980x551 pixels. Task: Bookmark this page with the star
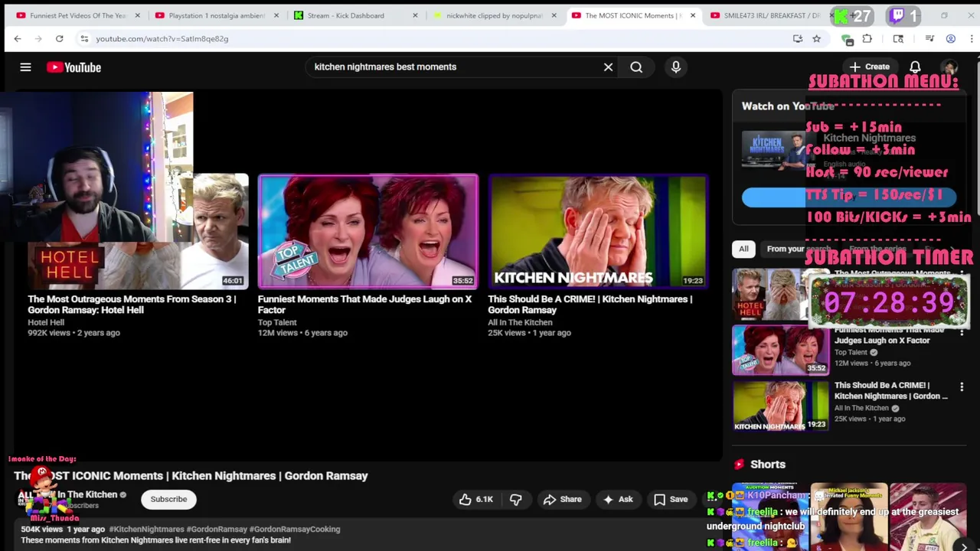point(816,38)
